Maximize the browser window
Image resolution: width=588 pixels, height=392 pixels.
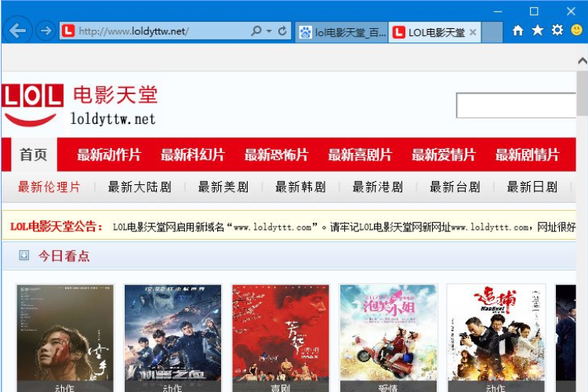tap(534, 12)
